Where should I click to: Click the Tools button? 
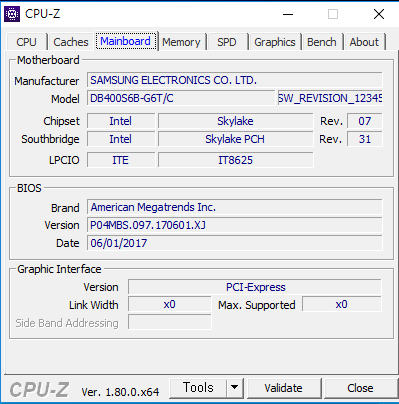(198, 388)
